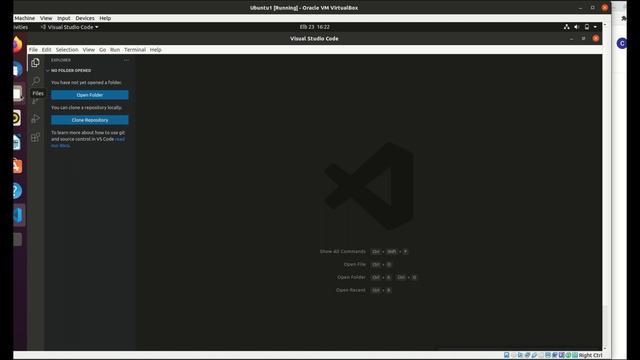Open the Extensions view in activity bar
Viewport: 640px width, 360px height.
point(36,137)
